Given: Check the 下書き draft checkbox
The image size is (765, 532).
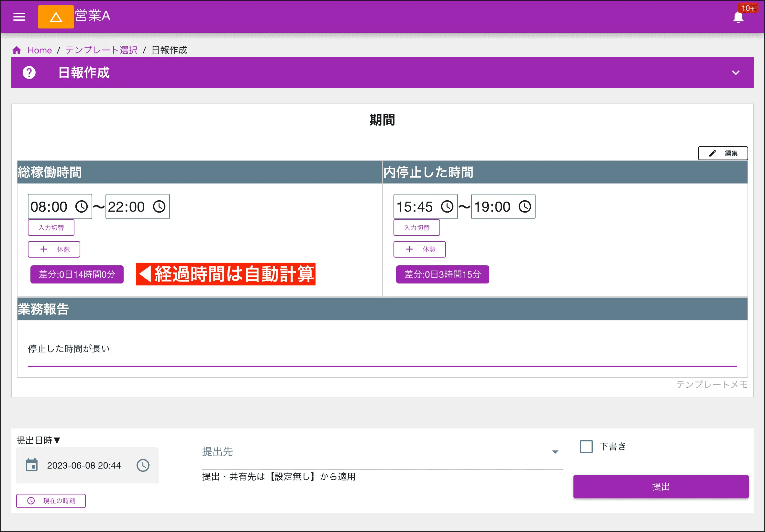Looking at the screenshot, I should click(586, 446).
